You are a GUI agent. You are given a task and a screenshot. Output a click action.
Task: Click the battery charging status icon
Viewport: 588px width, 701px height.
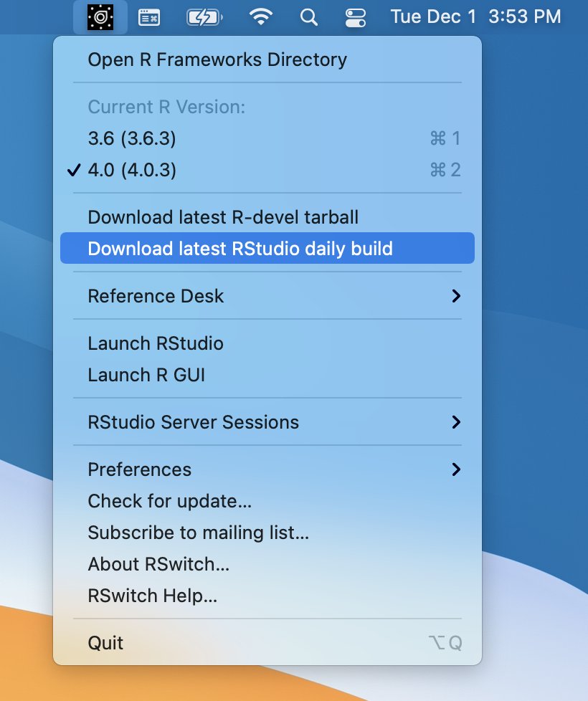tap(204, 17)
